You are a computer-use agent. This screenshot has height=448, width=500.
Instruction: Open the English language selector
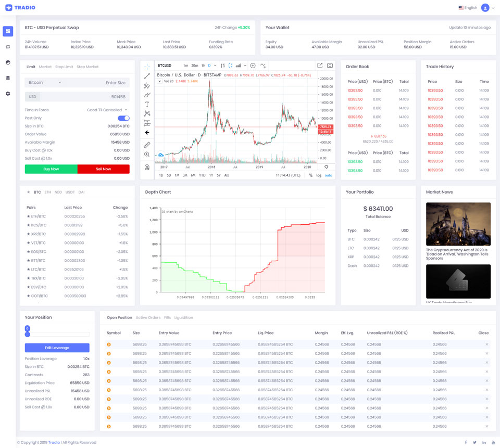click(x=468, y=8)
